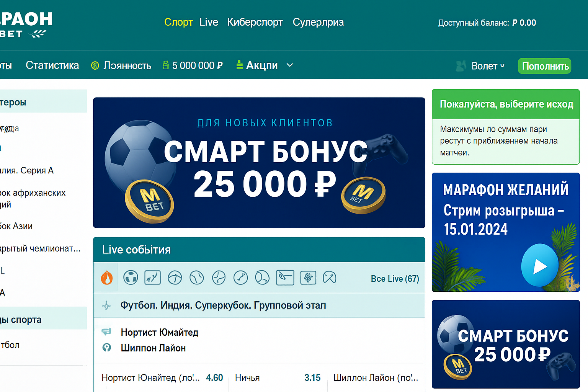Play the Марафон желаний stream video
Viewport: 588px width, 392px height.
pos(539,266)
